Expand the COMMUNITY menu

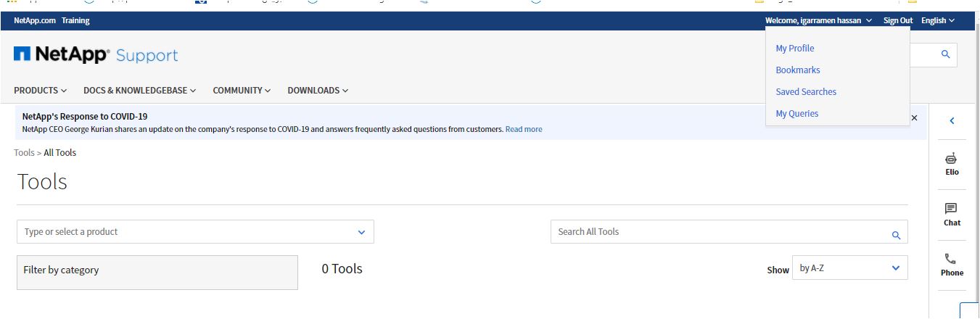pos(242,91)
